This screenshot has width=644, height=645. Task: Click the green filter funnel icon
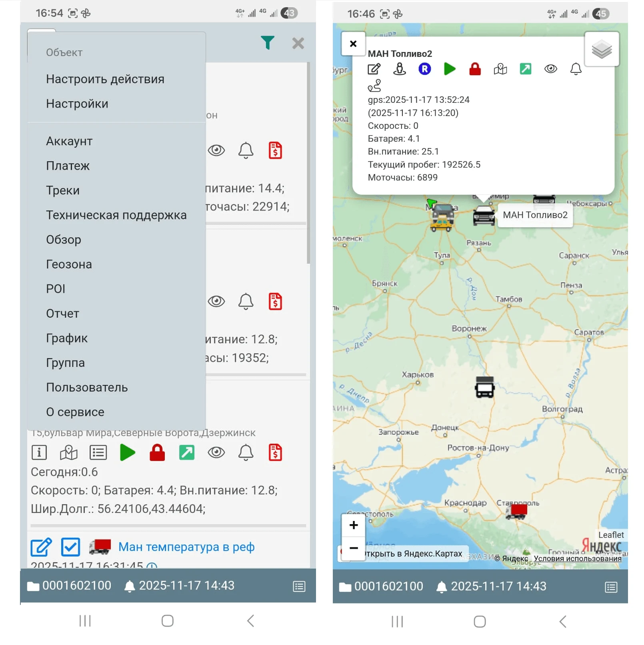tap(267, 43)
